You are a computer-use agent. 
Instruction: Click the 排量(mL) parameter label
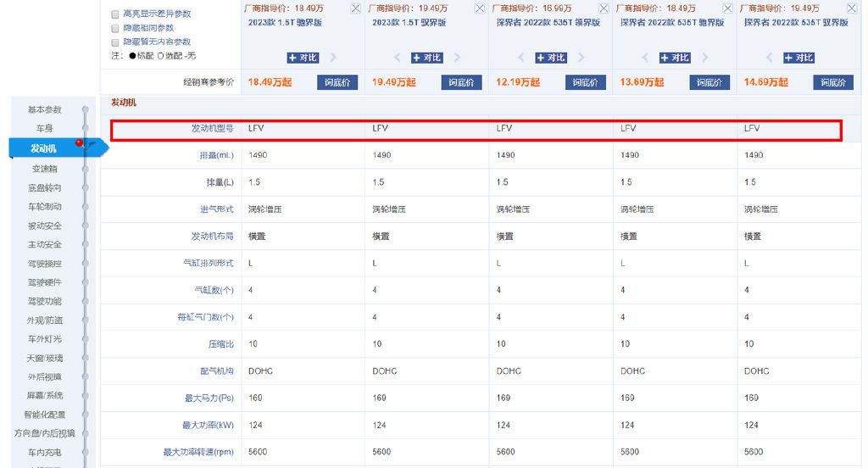click(217, 156)
